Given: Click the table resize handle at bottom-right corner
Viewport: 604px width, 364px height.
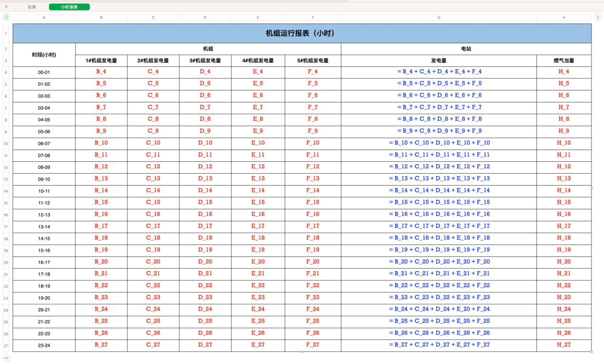Looking at the screenshot, I should point(592,352).
